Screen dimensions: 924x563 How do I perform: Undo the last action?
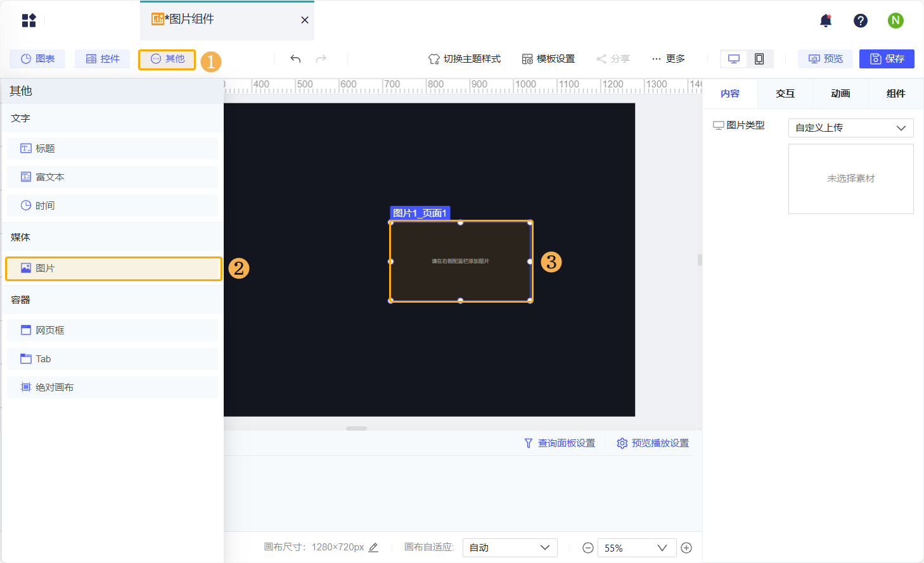[295, 59]
